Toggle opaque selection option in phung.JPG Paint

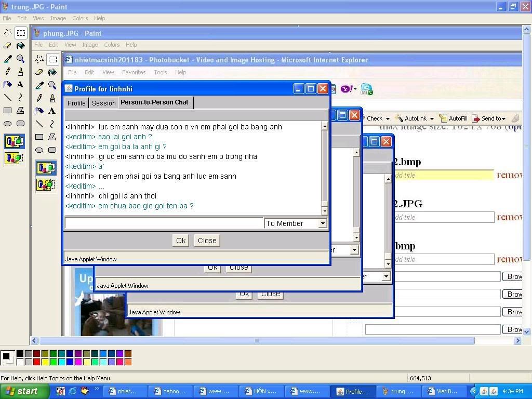pyautogui.click(x=46, y=168)
